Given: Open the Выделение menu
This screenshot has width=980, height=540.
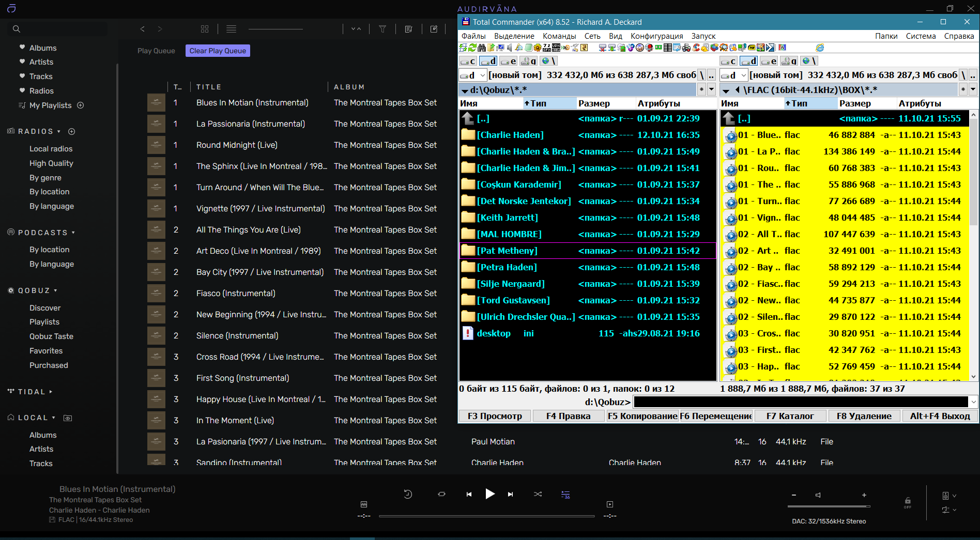Looking at the screenshot, I should 514,36.
